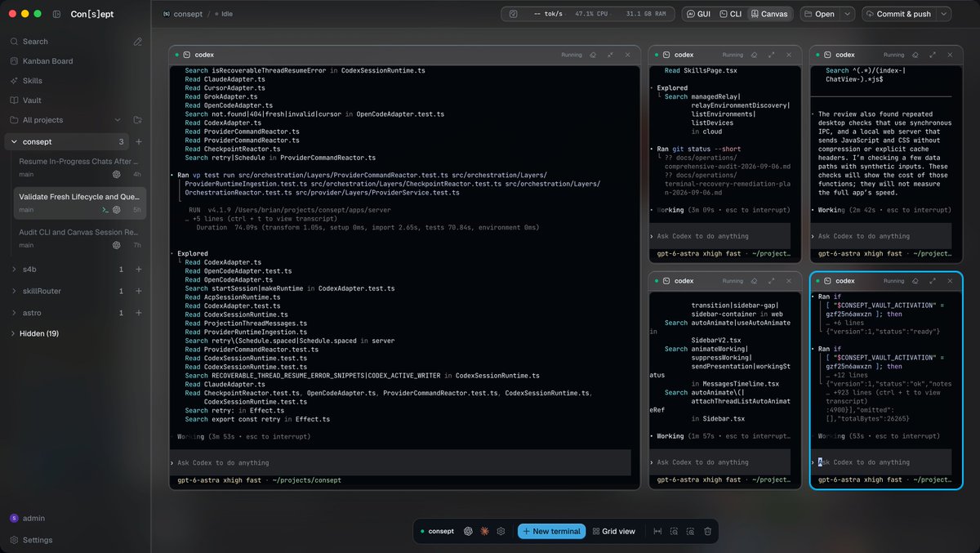980x553 pixels.
Task: Switch to the GUI view mode
Action: pos(698,14)
